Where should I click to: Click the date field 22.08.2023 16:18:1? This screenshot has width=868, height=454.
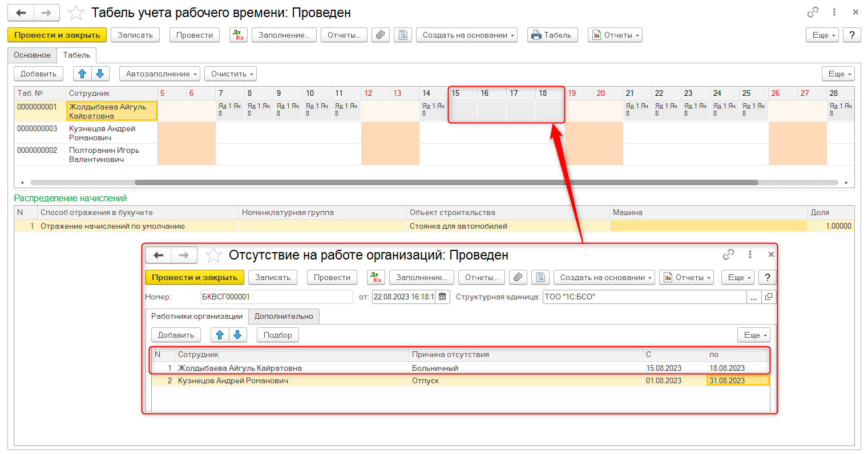pos(403,297)
